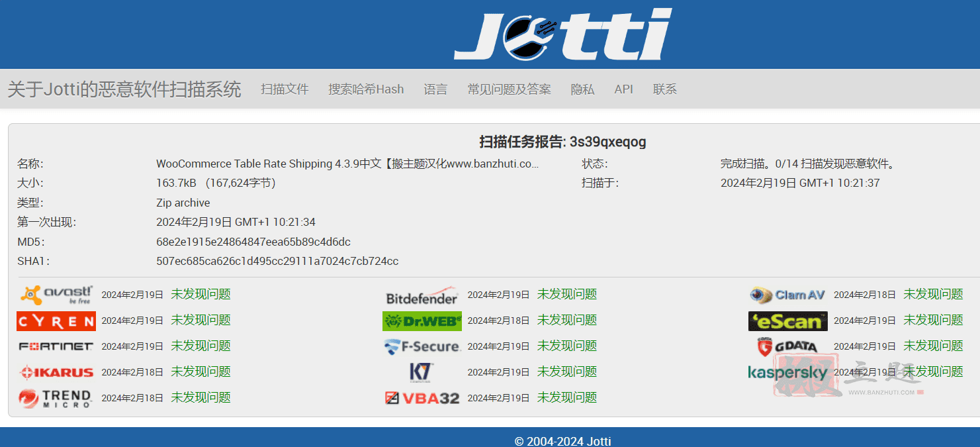
Task: Click the scan report heading 3s39qxeqog
Action: pyautogui.click(x=562, y=142)
